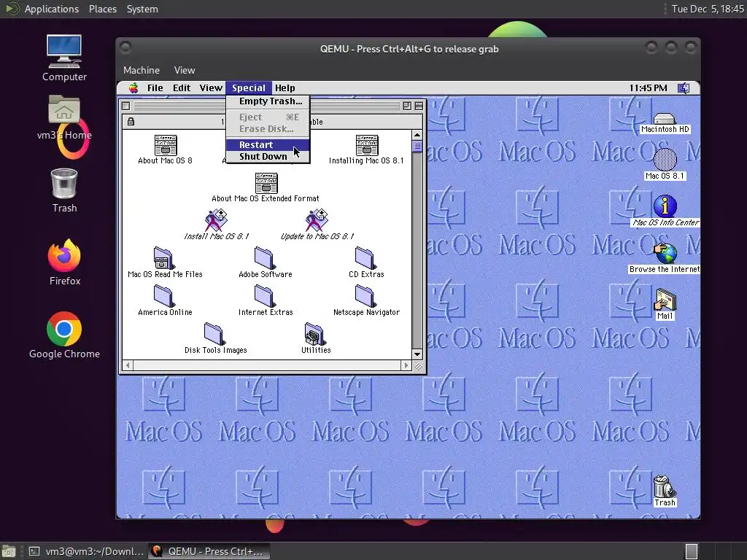Open the Mac OS View menu

(x=211, y=87)
